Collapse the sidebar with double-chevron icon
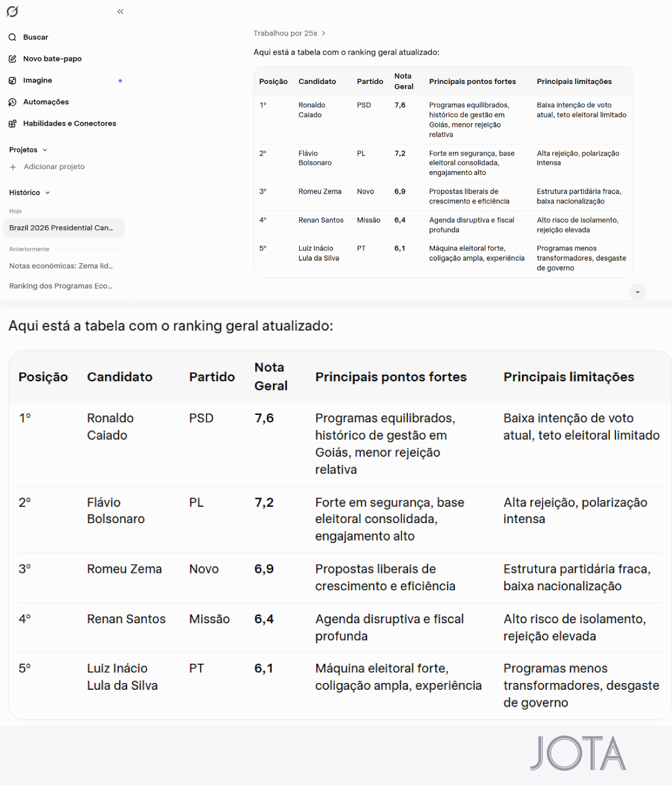This screenshot has width=672, height=785. click(121, 11)
